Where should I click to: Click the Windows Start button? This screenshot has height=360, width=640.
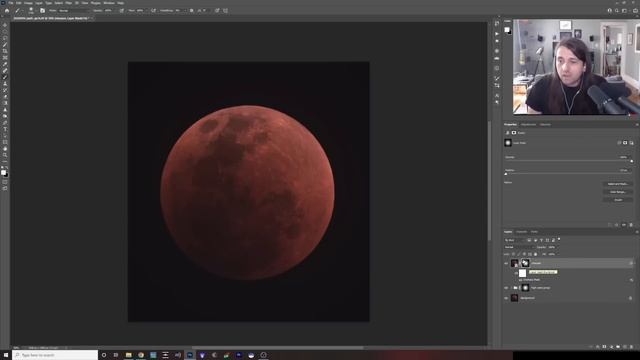pyautogui.click(x=6, y=355)
